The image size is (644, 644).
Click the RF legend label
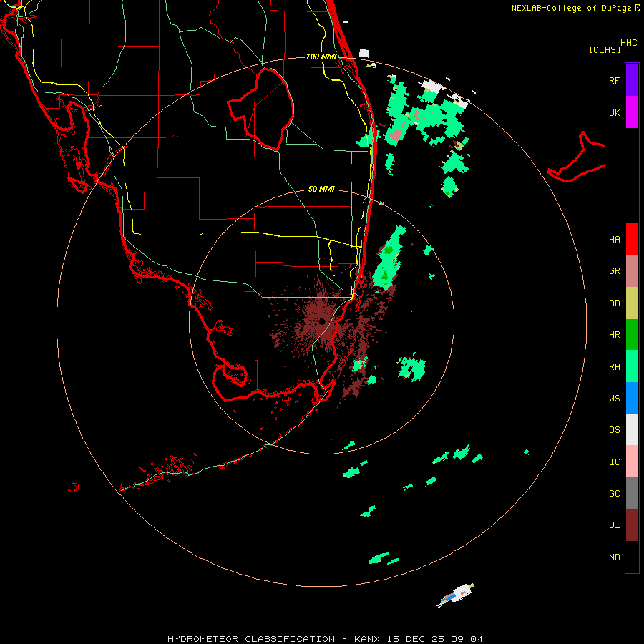point(614,80)
